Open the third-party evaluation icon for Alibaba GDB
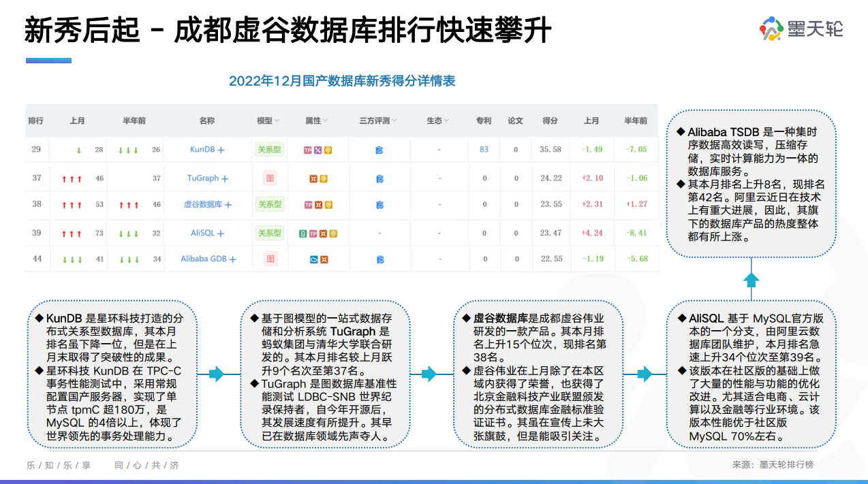Image resolution: width=868 pixels, height=484 pixels. pos(379,259)
